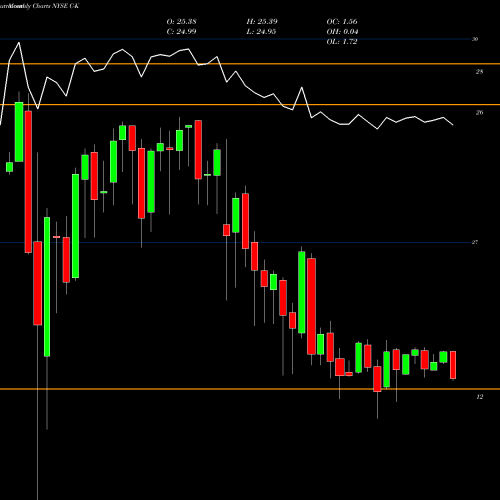This screenshot has width=500, height=500.
Task: Click the 'OH: 0.04' reading
Action: click(x=342, y=32)
